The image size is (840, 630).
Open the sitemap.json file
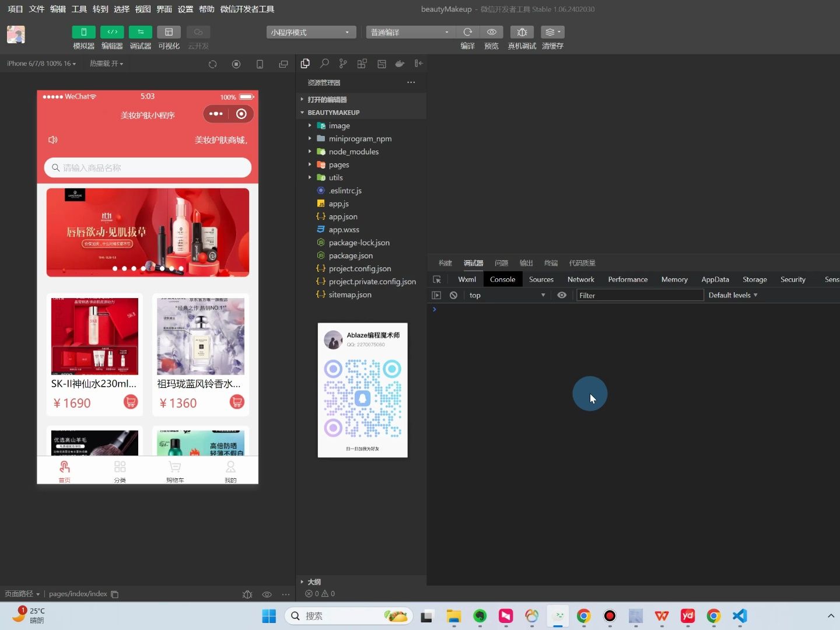(362, 295)
